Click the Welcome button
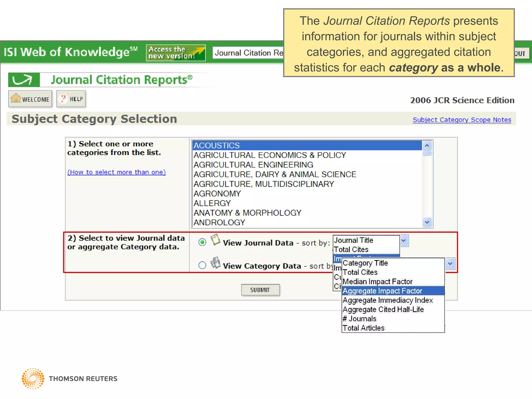 30,99
